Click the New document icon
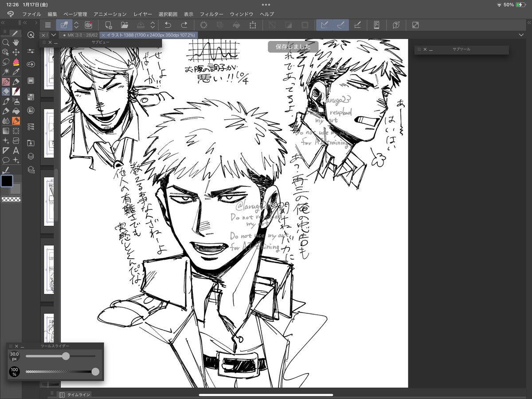Viewport: 532px width, 399px height. click(109, 25)
